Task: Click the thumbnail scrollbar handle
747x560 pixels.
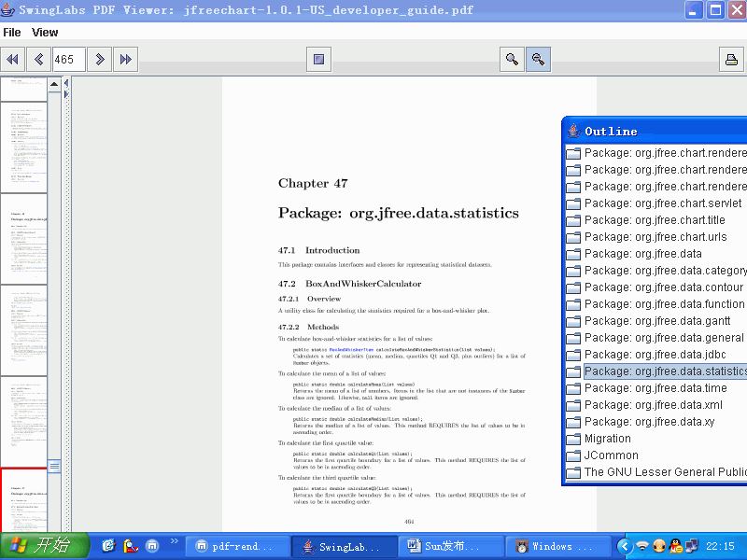Action: [x=54, y=466]
